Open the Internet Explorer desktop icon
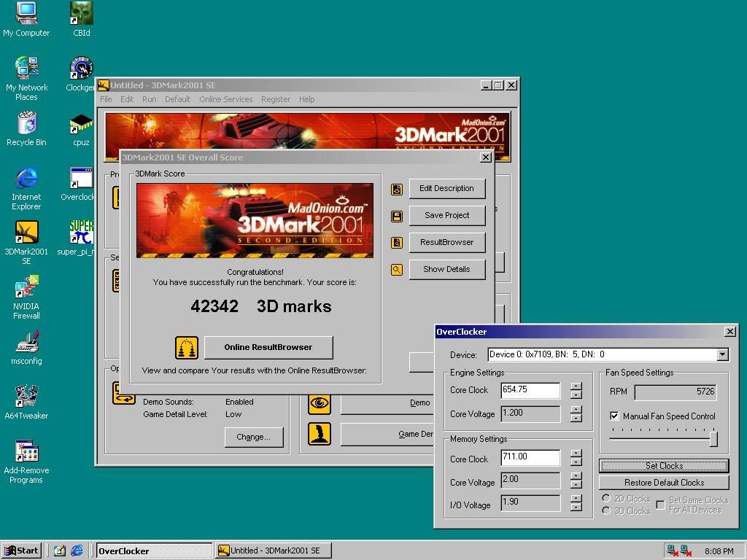The height and width of the screenshot is (560, 747). (x=27, y=189)
